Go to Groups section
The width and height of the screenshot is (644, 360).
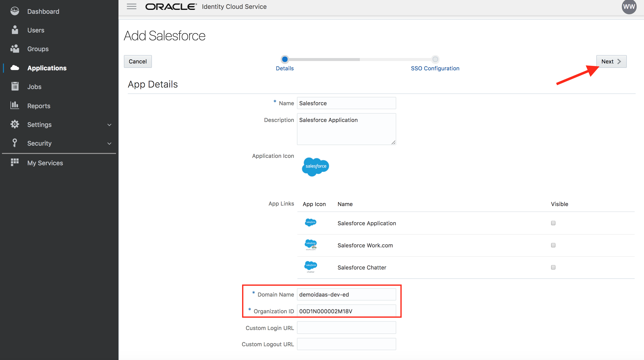(38, 49)
